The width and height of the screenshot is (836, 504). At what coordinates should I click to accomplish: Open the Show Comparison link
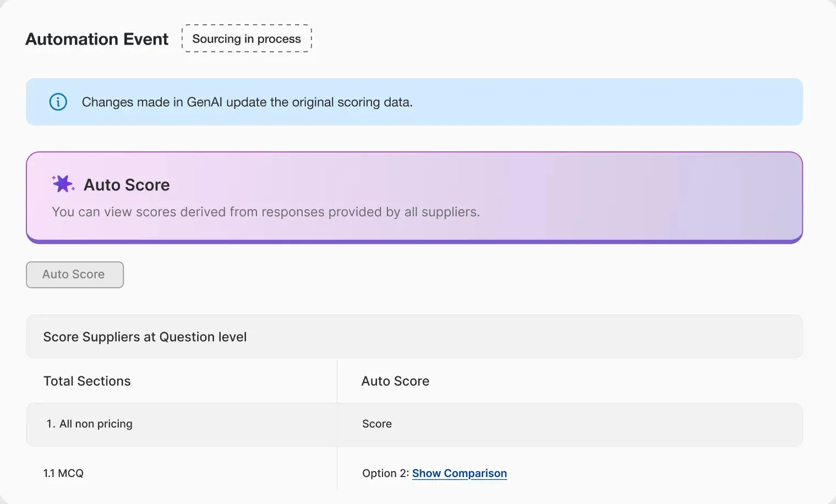point(459,473)
